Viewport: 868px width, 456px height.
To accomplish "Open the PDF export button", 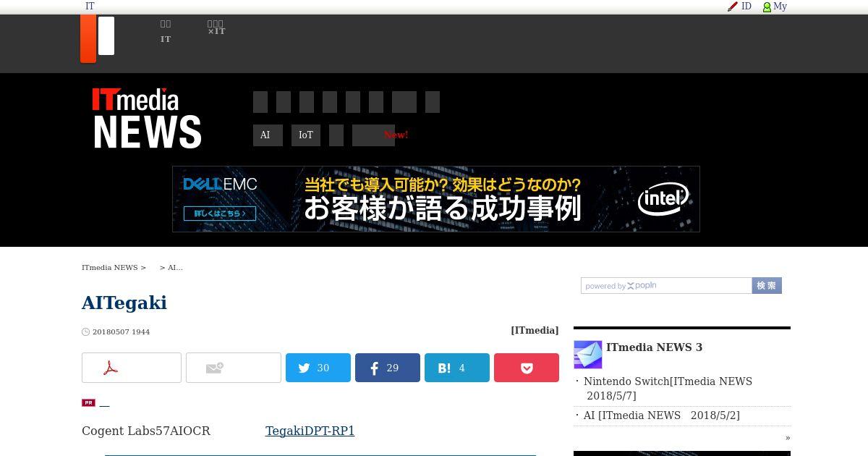I will tap(132, 368).
